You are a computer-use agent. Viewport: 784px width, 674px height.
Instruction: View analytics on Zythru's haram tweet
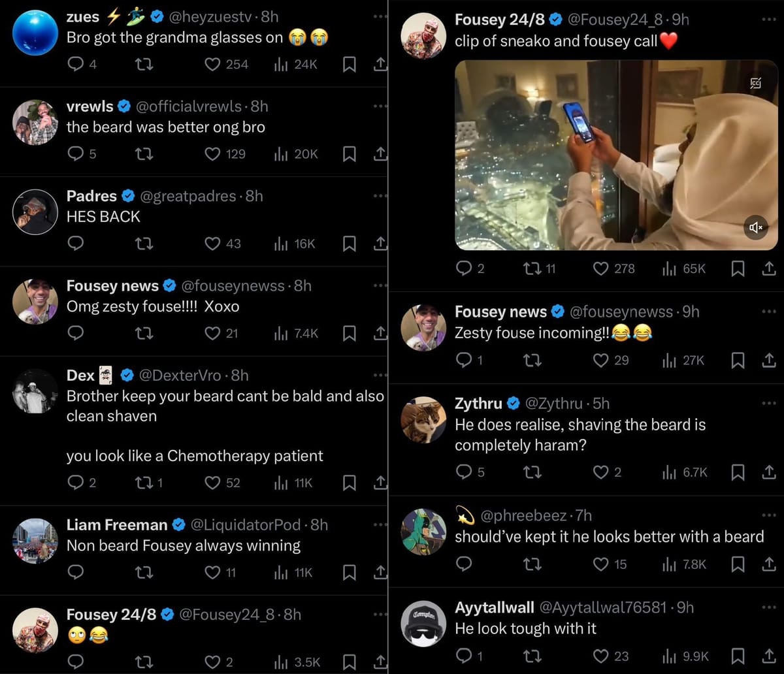[x=681, y=472]
